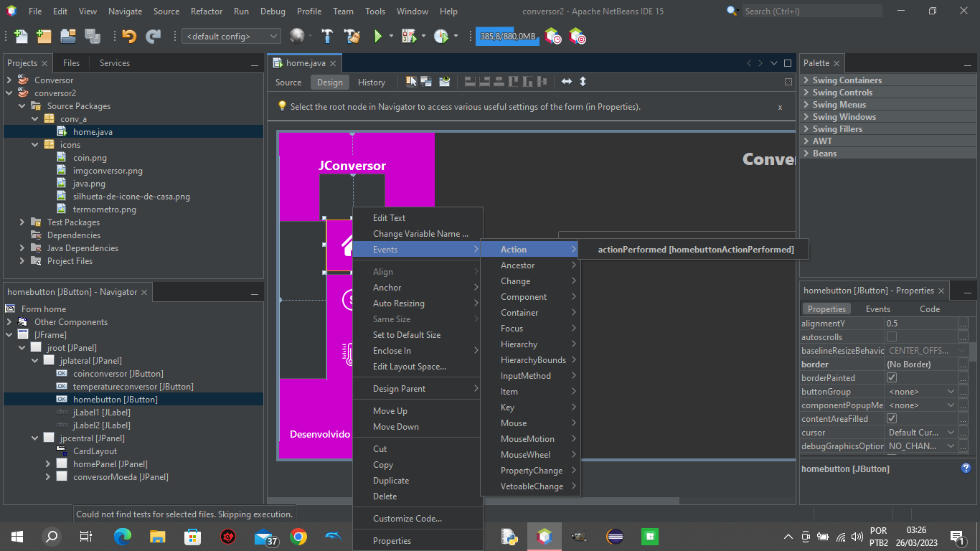The height and width of the screenshot is (551, 980).
Task: Expand the Conversor project node
Action: point(9,80)
